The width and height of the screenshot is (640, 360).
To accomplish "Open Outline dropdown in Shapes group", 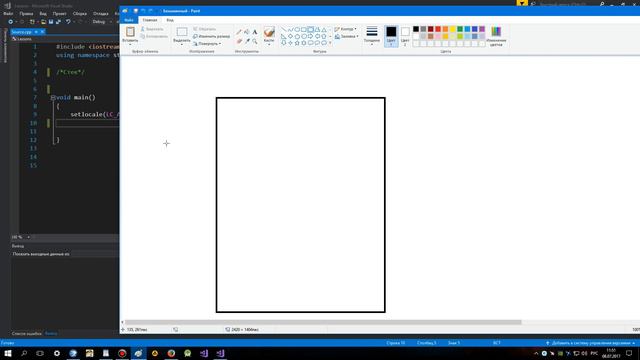I will click(346, 29).
